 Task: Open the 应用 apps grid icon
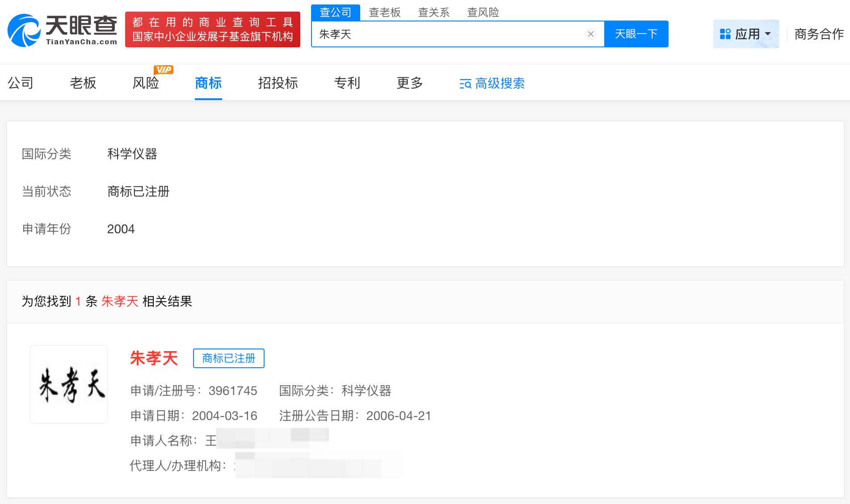(724, 34)
